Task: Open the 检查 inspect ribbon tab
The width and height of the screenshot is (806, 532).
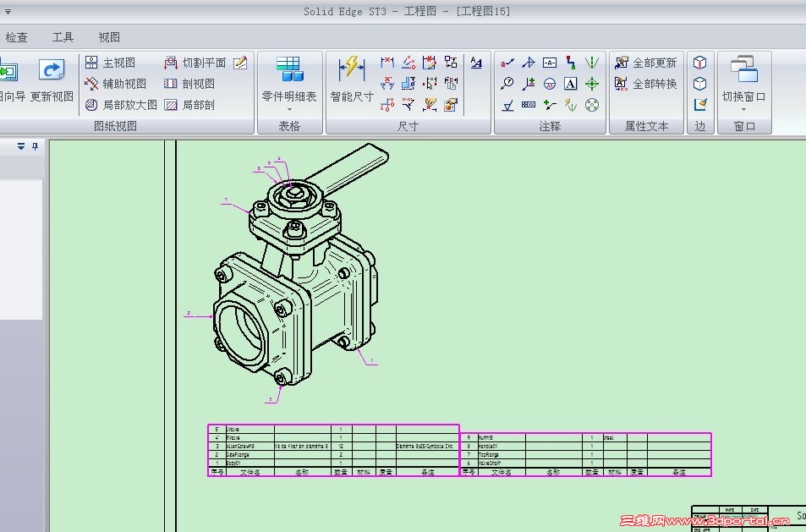Action: pos(16,37)
